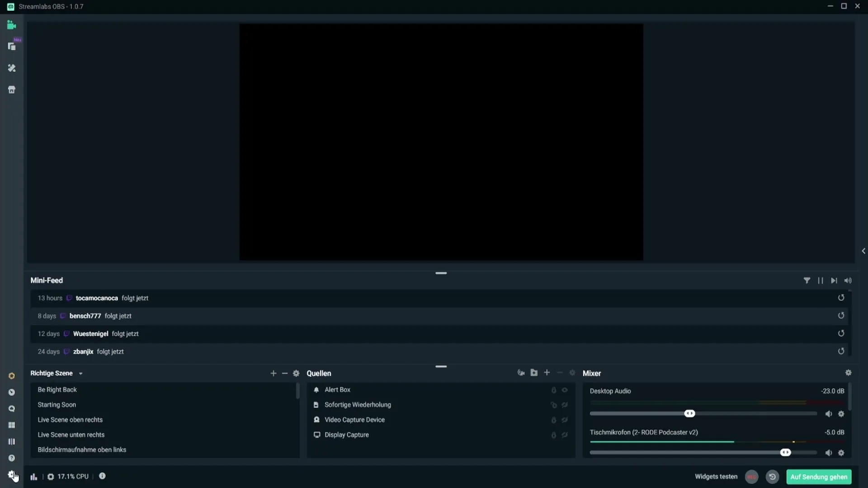This screenshot has height=488, width=868.
Task: Expand Richtige Szene collection dropdown
Action: tap(81, 374)
